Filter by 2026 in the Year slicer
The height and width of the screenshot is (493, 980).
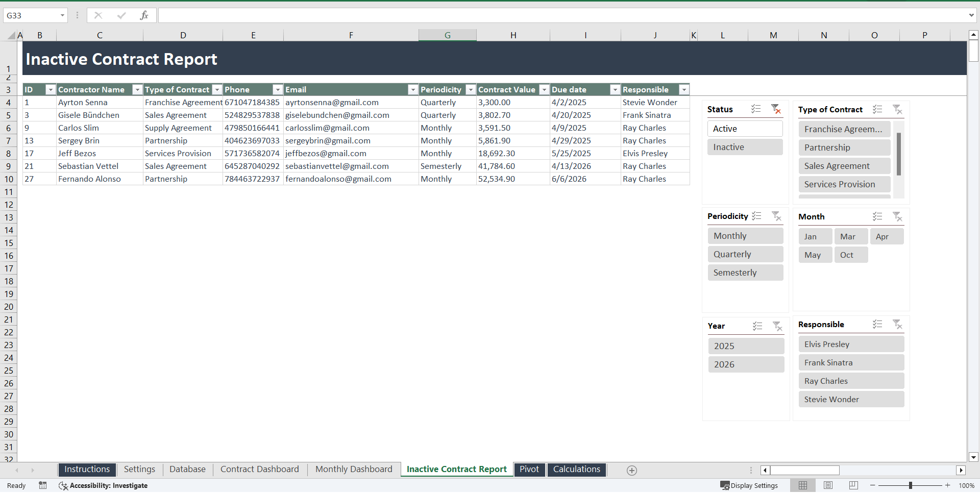[x=746, y=364]
